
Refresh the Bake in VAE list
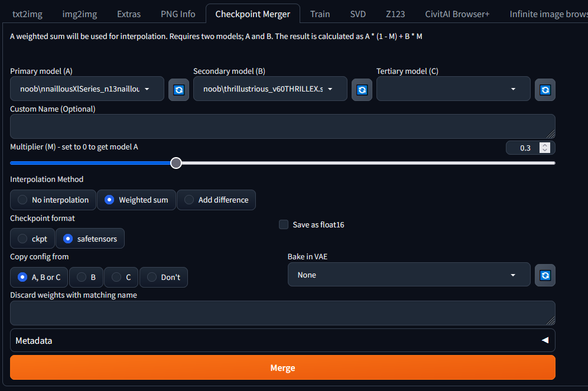coord(545,275)
